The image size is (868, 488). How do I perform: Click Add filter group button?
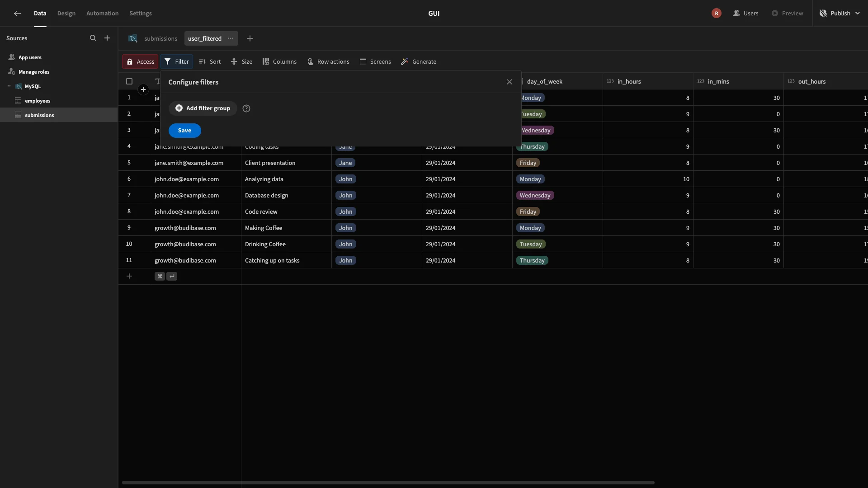[203, 108]
